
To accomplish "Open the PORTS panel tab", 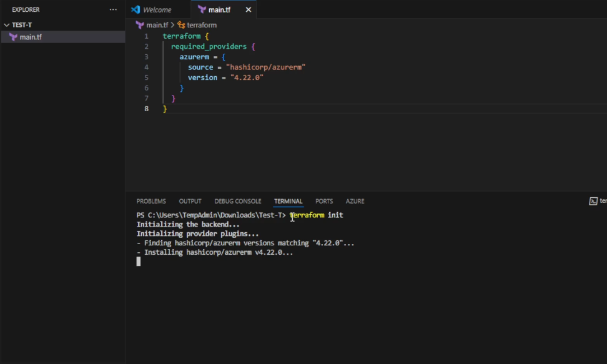I will click(x=324, y=202).
